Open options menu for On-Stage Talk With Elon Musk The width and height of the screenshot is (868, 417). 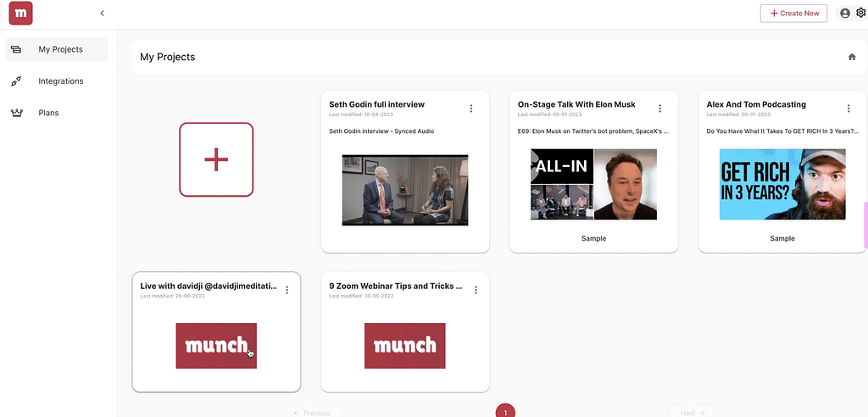pyautogui.click(x=659, y=108)
